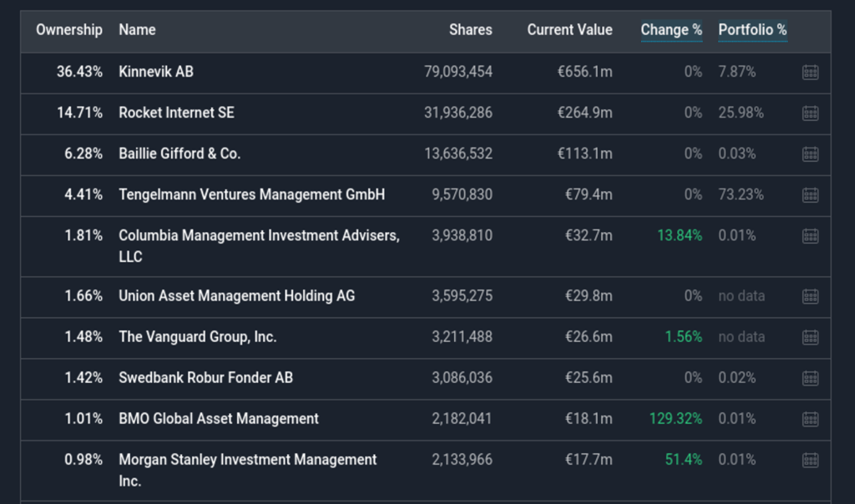Click the Portfolio % column header
Image resolution: width=855 pixels, height=504 pixels.
pos(752,30)
